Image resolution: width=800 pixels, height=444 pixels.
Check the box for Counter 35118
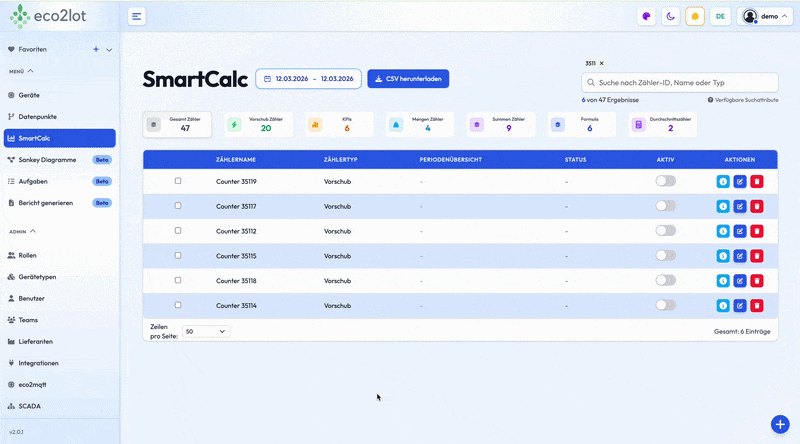pyautogui.click(x=178, y=280)
